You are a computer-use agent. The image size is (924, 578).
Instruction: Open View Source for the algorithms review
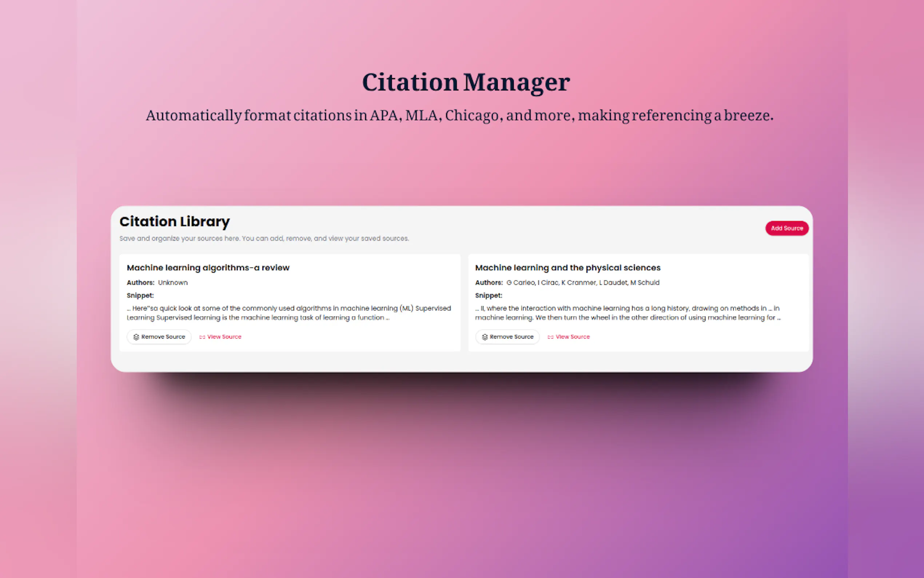point(224,337)
